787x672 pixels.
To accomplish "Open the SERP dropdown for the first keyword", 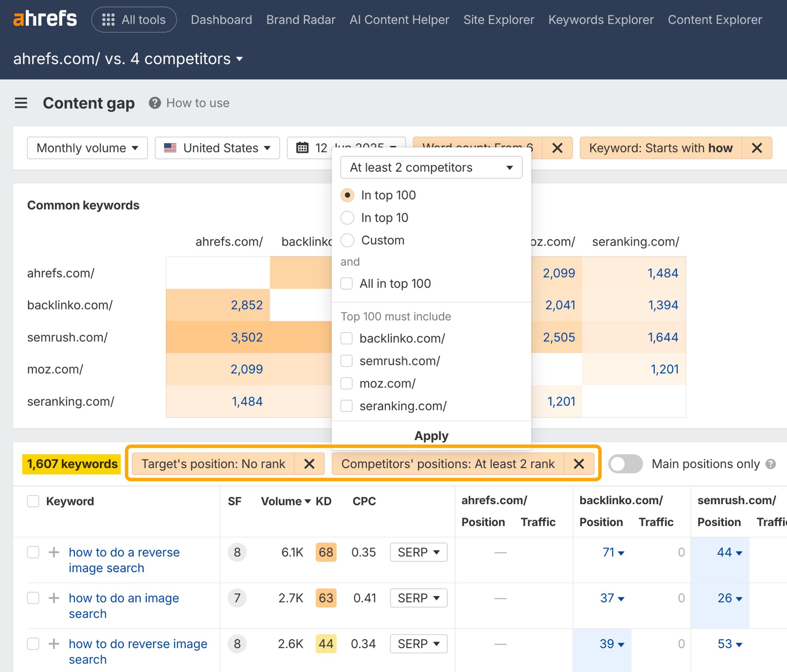I will pos(418,552).
